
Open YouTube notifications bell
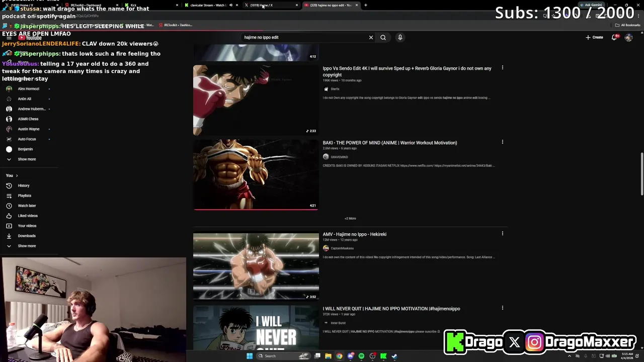point(614,37)
